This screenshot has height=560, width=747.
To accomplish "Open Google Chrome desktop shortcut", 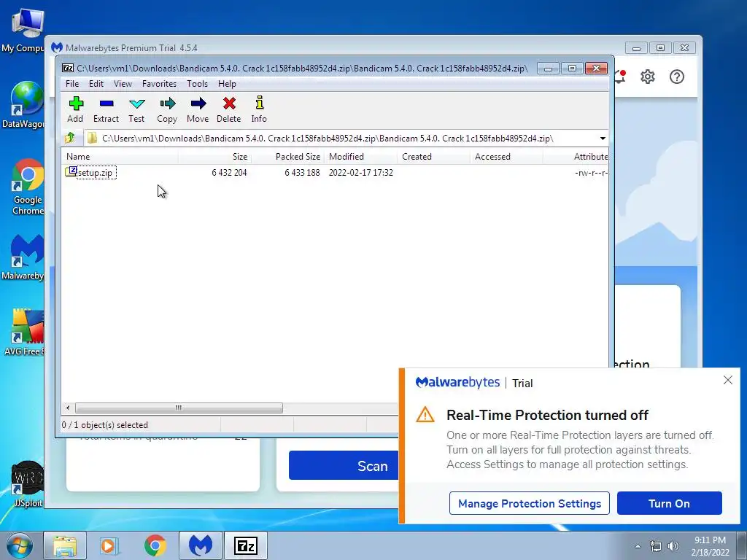I will coord(27,187).
